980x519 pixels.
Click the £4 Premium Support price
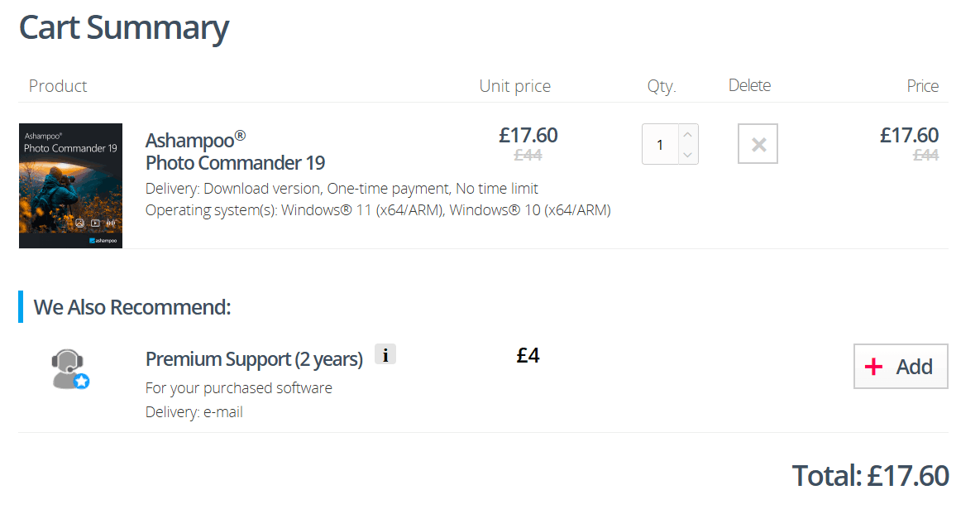pyautogui.click(x=528, y=356)
